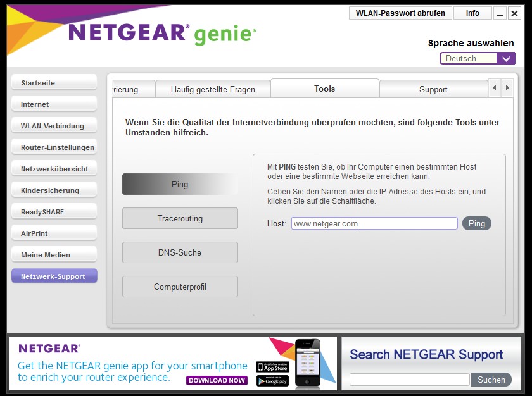Screen dimensions: 532x396
Task: Click the DOWNLOAD NOW banner button
Action: pyautogui.click(x=217, y=380)
